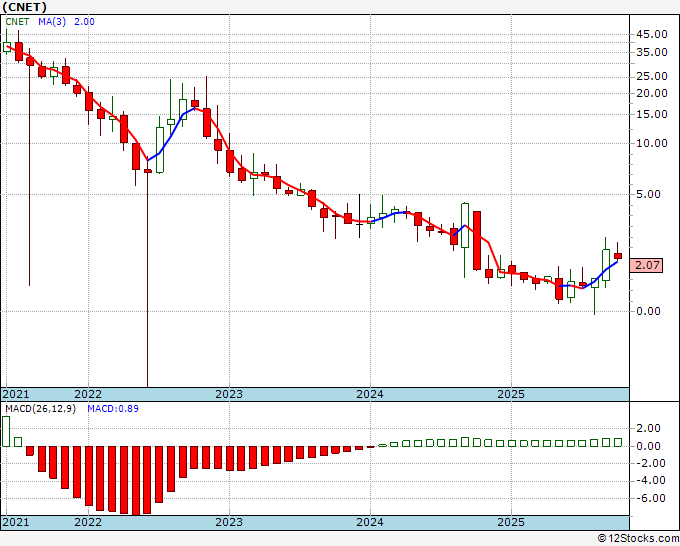Click the 2023 label on the price chart timeline

click(x=229, y=394)
